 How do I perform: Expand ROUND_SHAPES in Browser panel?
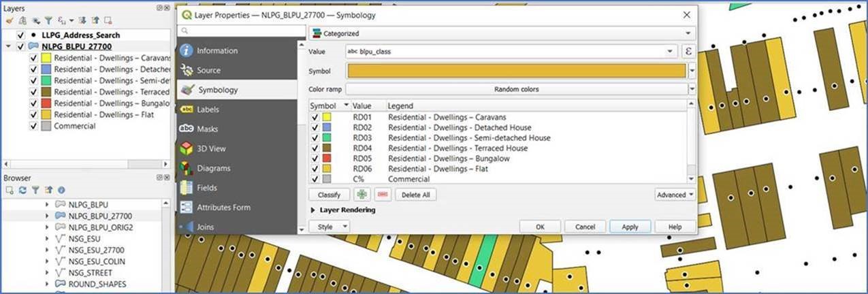point(47,284)
